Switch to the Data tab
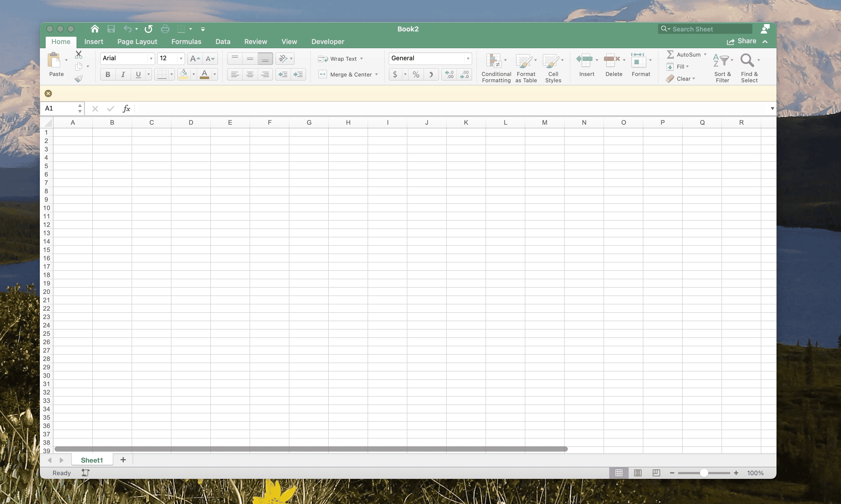The image size is (841, 504). (x=223, y=41)
